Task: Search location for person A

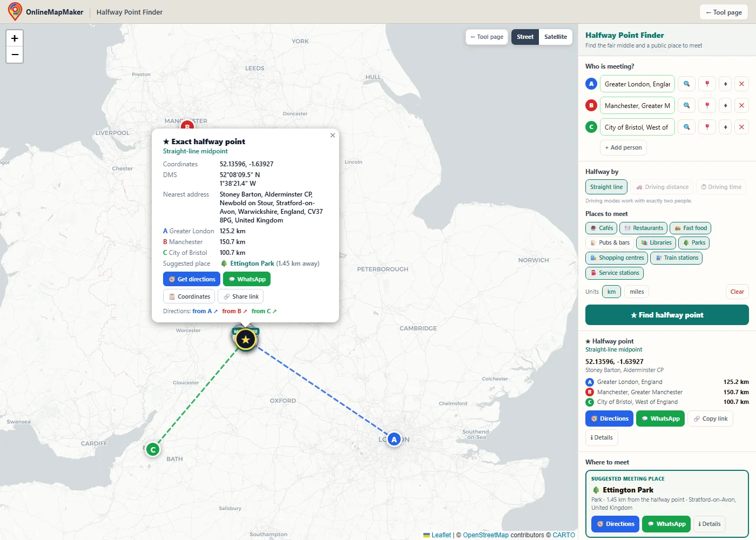Action: coord(686,84)
